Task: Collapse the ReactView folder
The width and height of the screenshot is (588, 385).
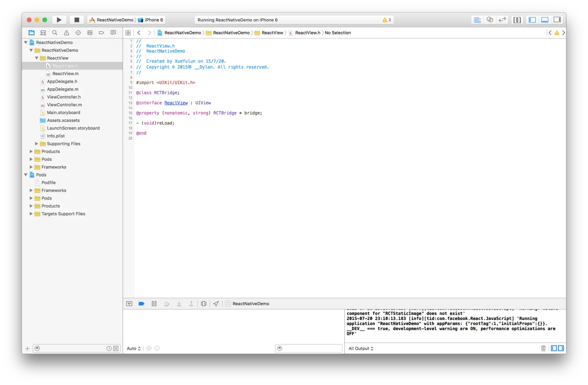Action: click(x=37, y=58)
